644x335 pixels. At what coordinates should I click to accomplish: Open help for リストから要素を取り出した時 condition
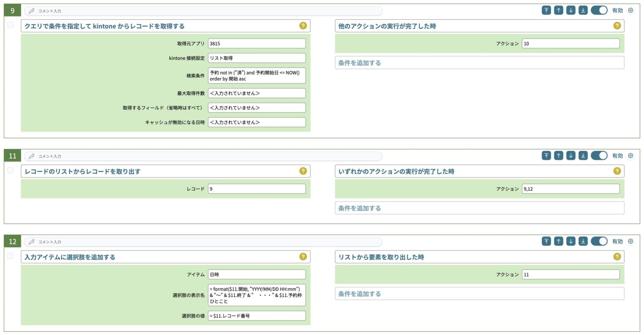point(617,257)
